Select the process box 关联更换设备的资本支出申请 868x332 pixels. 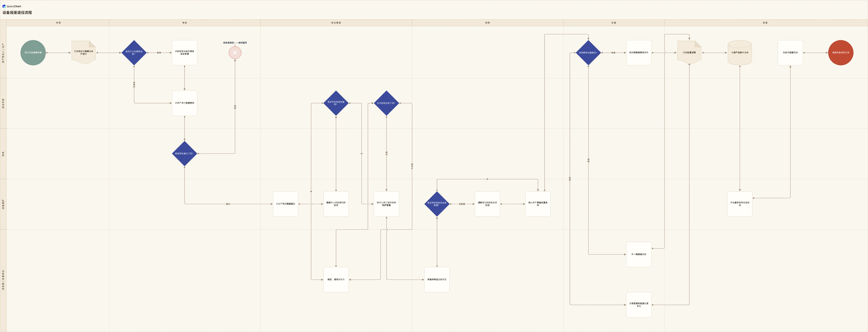(184, 53)
